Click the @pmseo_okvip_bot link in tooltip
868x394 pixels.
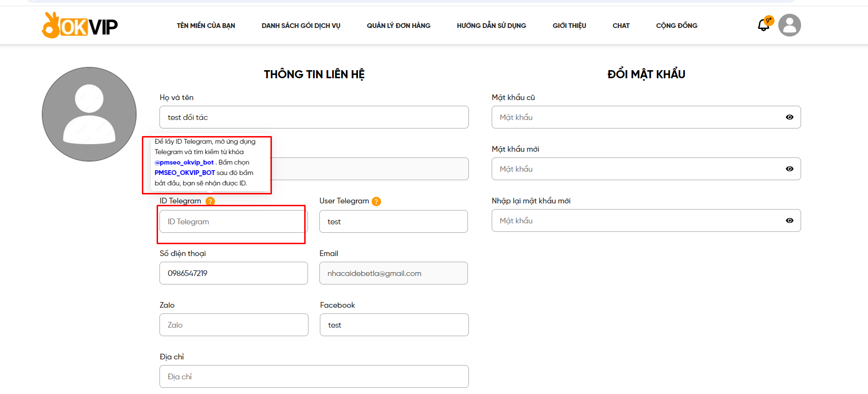pos(184,162)
